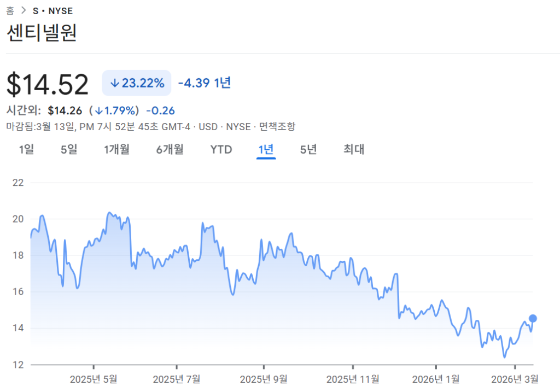The image size is (560, 392).
Task: Show the 6개월 chart view
Action: coord(170,149)
